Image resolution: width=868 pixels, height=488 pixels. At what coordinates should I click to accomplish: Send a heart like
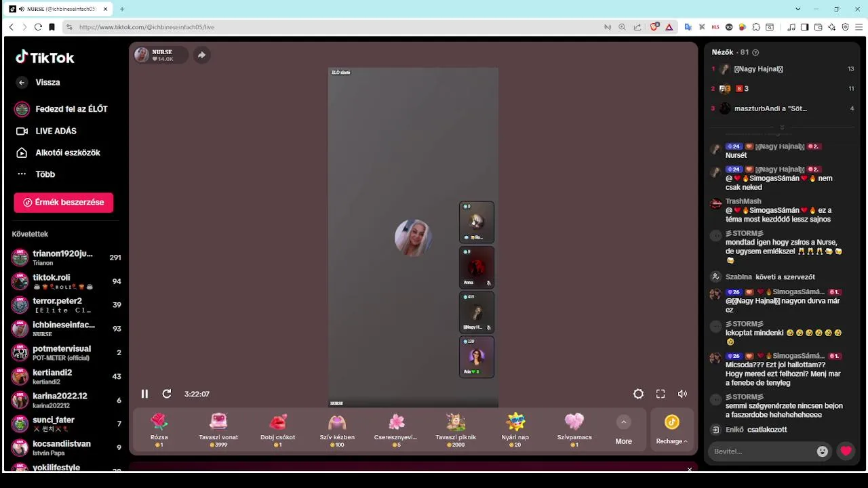pos(846,451)
